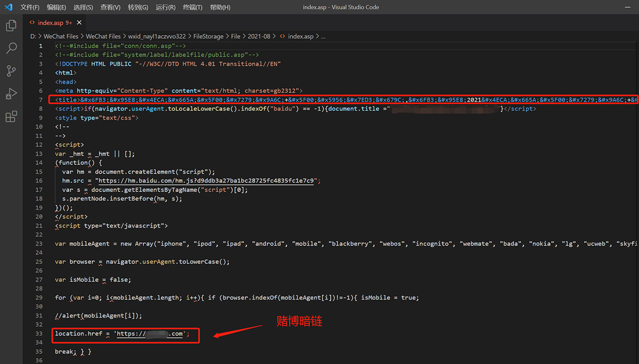Click the meta Content-Type charset line
Image resolution: width=639 pixels, height=364 pixels.
(x=178, y=91)
